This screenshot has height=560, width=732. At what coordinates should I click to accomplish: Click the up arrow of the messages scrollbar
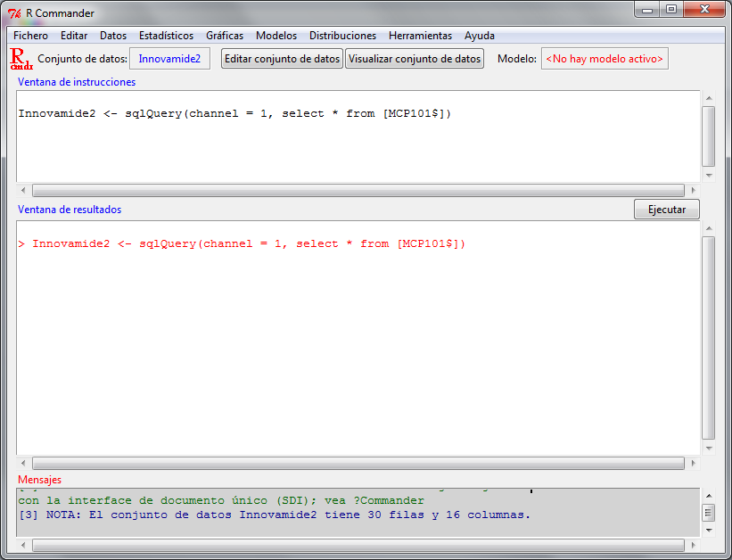708,495
